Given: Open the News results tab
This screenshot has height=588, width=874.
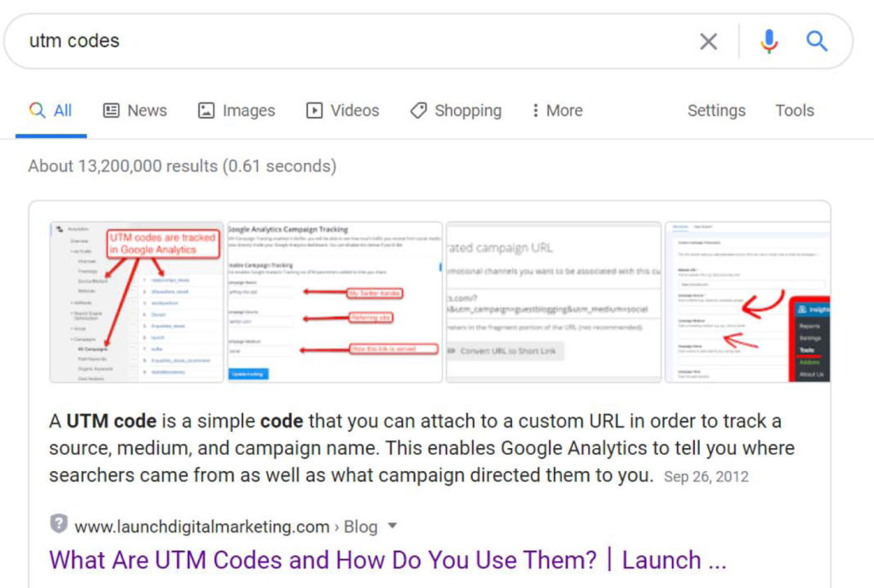Looking at the screenshot, I should click(x=135, y=110).
